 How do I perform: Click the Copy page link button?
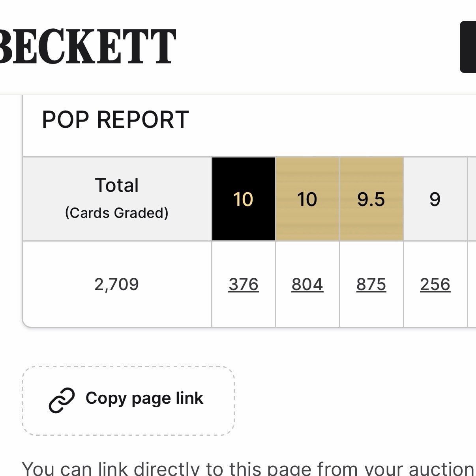tap(128, 401)
